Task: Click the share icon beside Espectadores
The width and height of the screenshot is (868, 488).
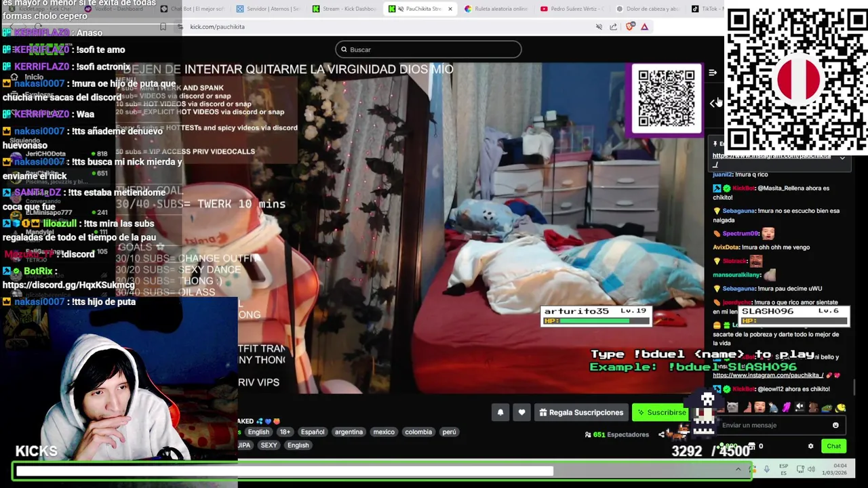Action: coord(661,434)
